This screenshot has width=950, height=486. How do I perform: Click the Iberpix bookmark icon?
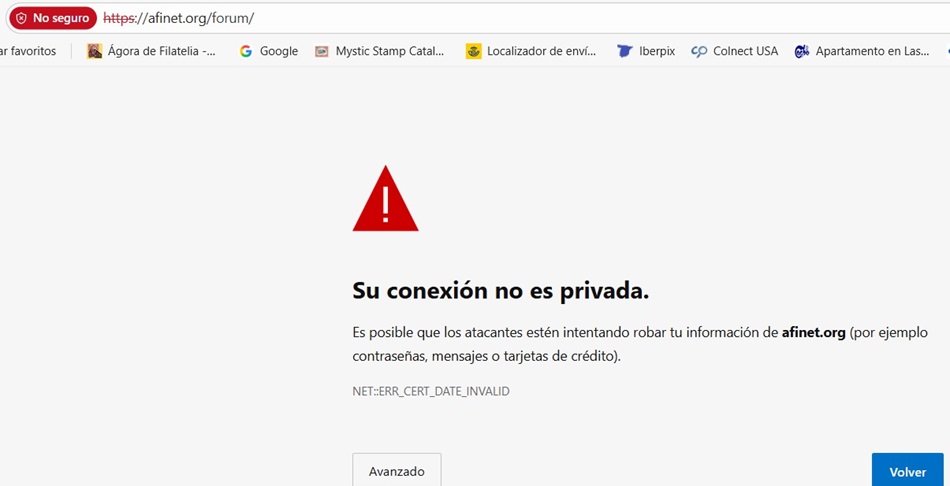click(625, 51)
